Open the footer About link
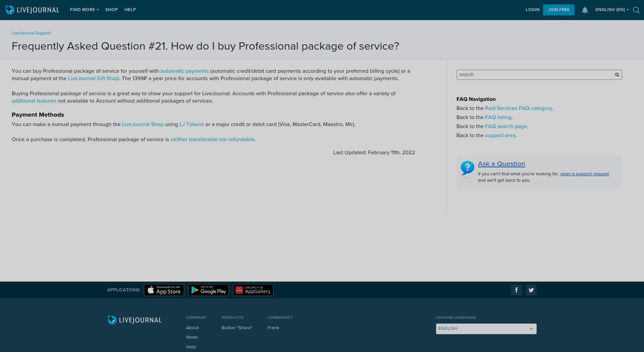Image resolution: width=644 pixels, height=352 pixels. (x=193, y=328)
